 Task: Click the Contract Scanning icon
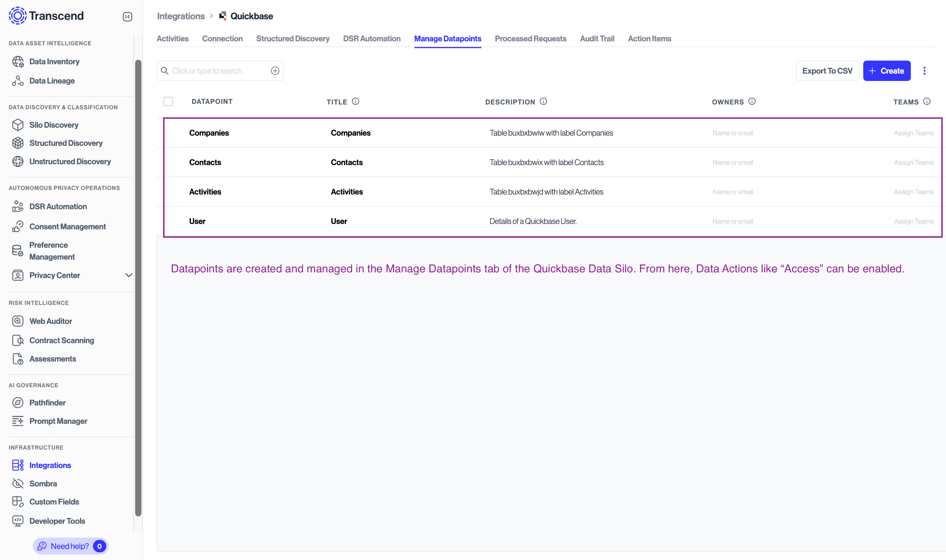point(18,340)
